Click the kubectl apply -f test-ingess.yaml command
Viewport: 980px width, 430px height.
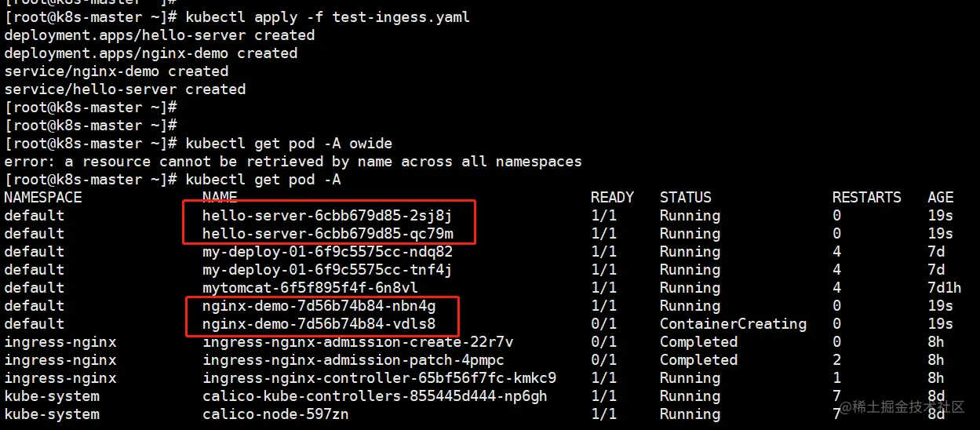[327, 16]
